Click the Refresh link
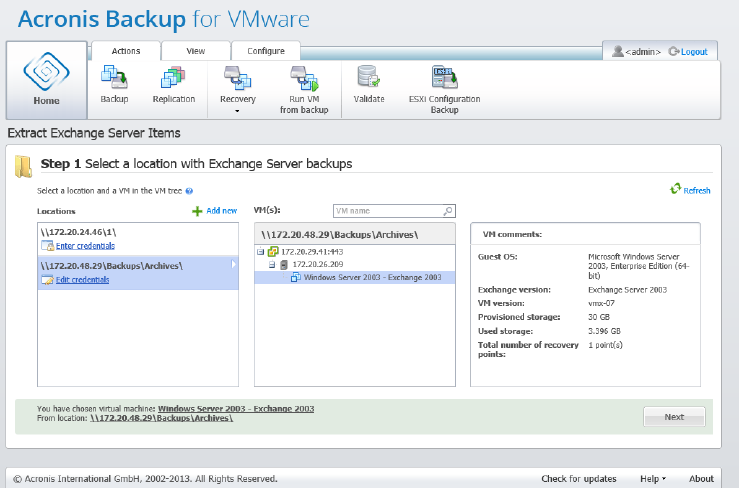 (697, 190)
